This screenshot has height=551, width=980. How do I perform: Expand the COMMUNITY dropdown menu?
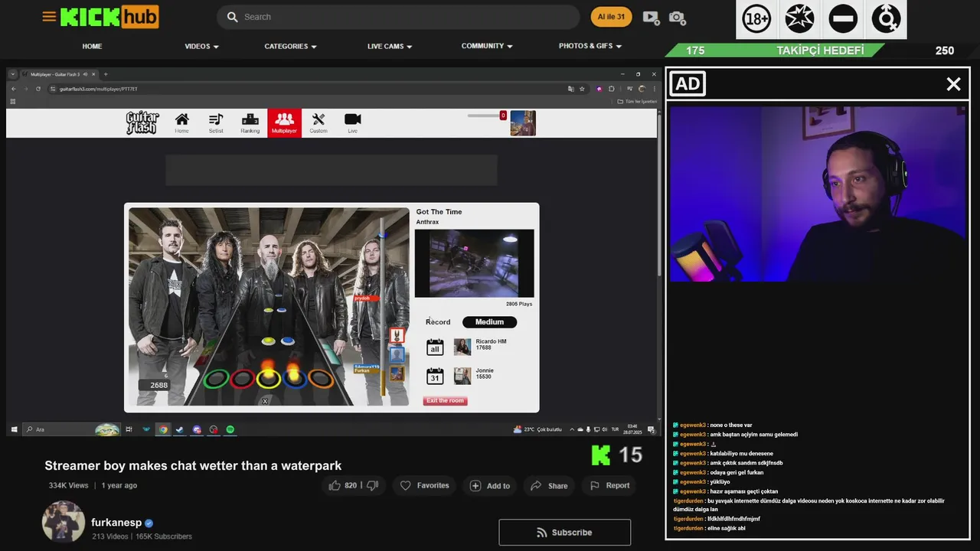pos(487,47)
